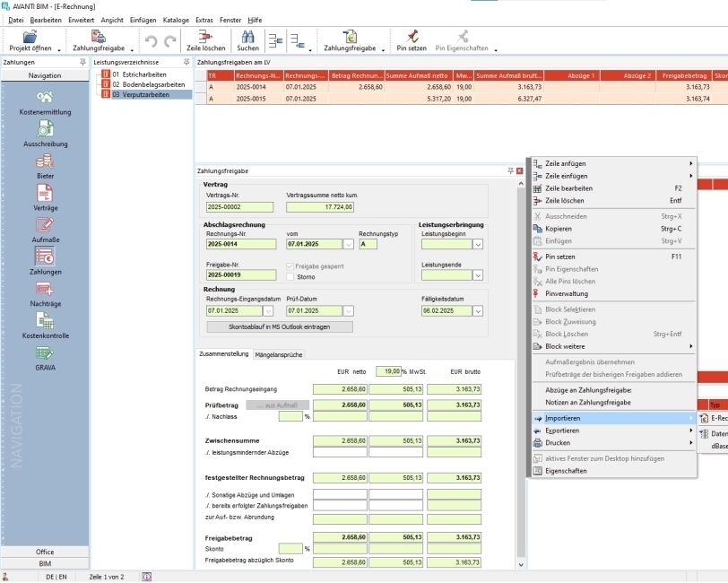Open the Kostenkontrolle module
This screenshot has height=583, width=728.
(44, 321)
